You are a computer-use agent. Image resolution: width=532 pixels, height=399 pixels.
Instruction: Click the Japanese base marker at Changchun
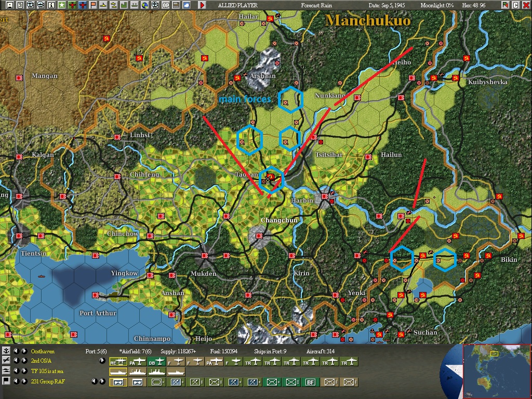pyautogui.click(x=259, y=235)
